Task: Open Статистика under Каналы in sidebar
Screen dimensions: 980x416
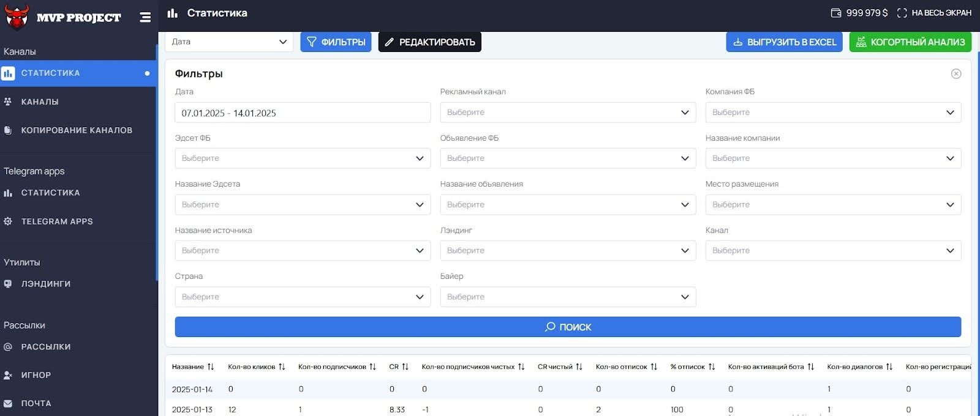Action: pyautogui.click(x=78, y=73)
